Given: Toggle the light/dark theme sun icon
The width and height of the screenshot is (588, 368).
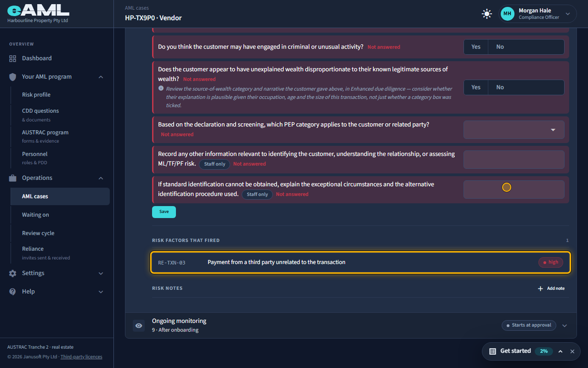Looking at the screenshot, I should pyautogui.click(x=486, y=14).
